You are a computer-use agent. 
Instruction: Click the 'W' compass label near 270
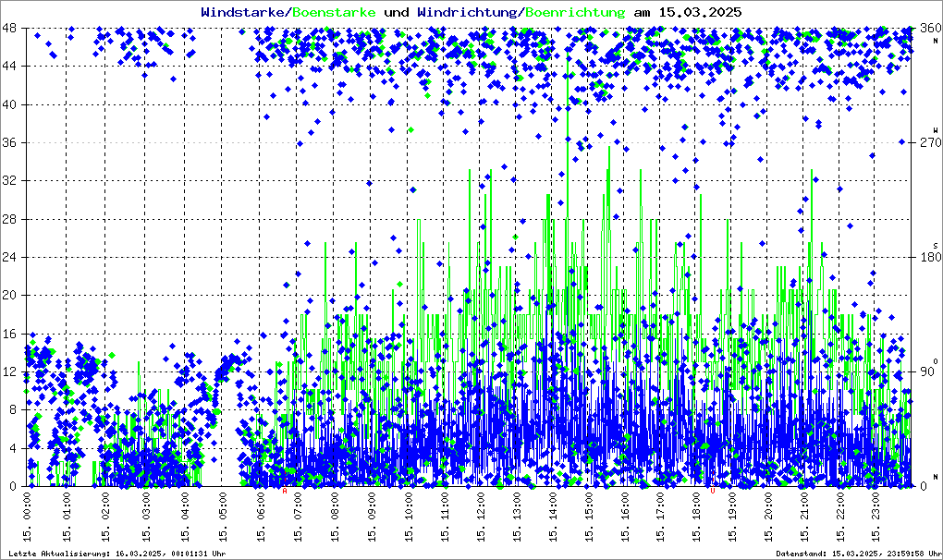(935, 130)
